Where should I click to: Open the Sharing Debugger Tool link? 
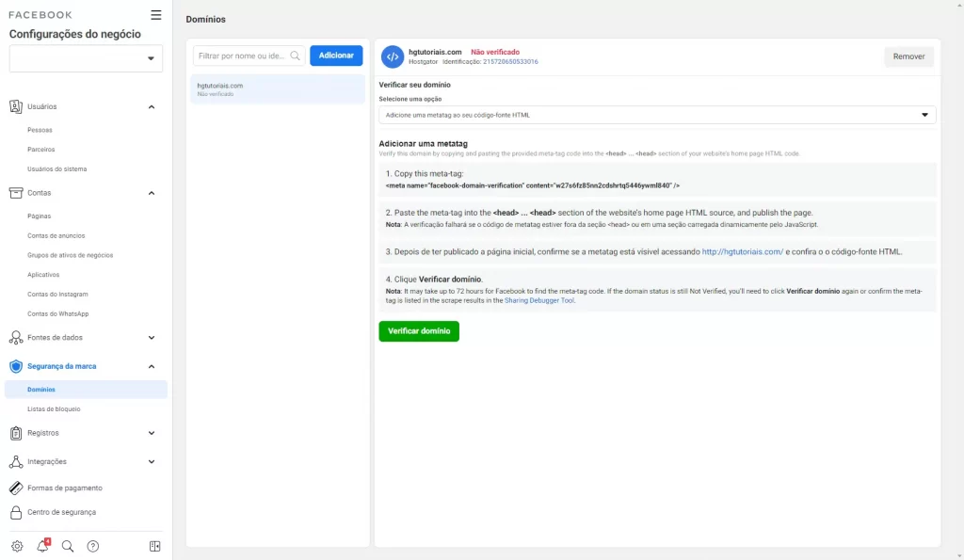[x=539, y=300]
